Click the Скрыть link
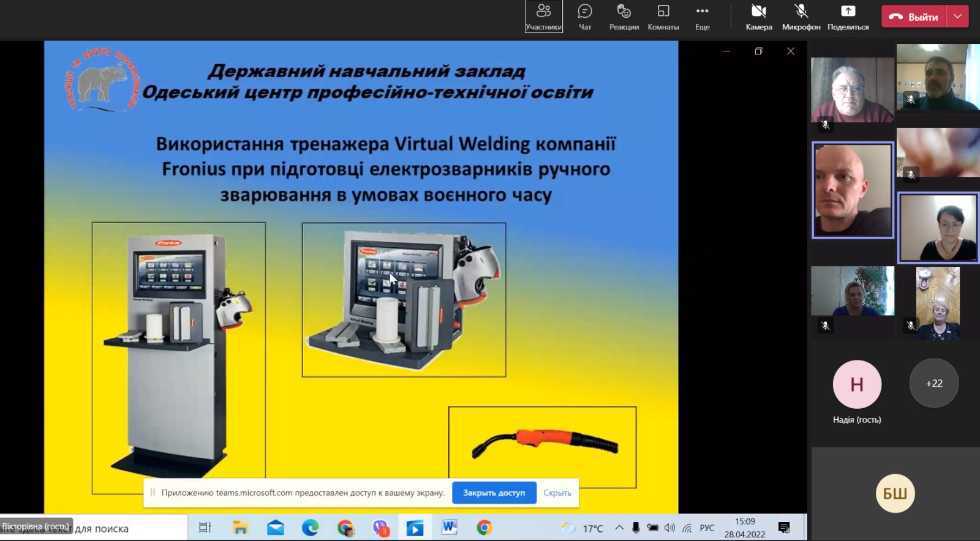The image size is (980, 541). (557, 493)
